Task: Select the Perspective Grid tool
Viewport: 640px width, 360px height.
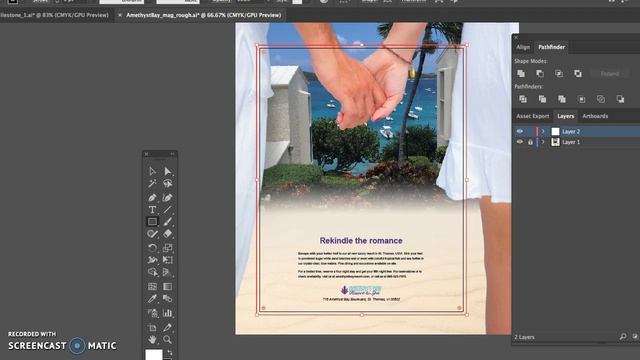Action: click(x=167, y=272)
